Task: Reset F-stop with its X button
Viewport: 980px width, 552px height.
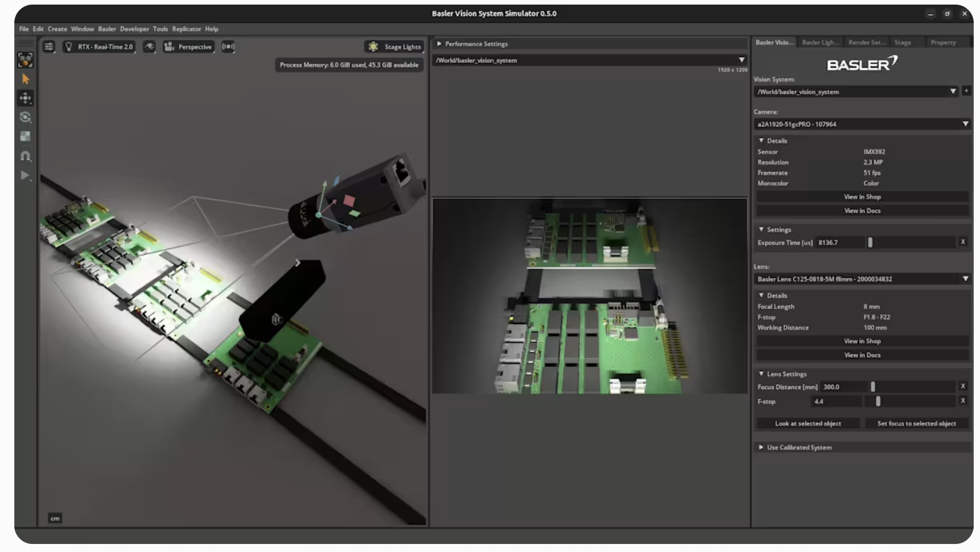Action: (x=963, y=401)
